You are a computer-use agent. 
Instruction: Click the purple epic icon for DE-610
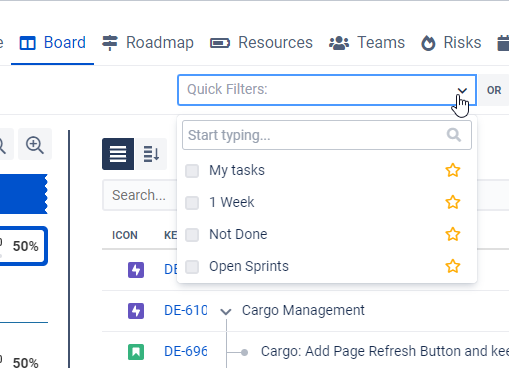[x=136, y=311]
